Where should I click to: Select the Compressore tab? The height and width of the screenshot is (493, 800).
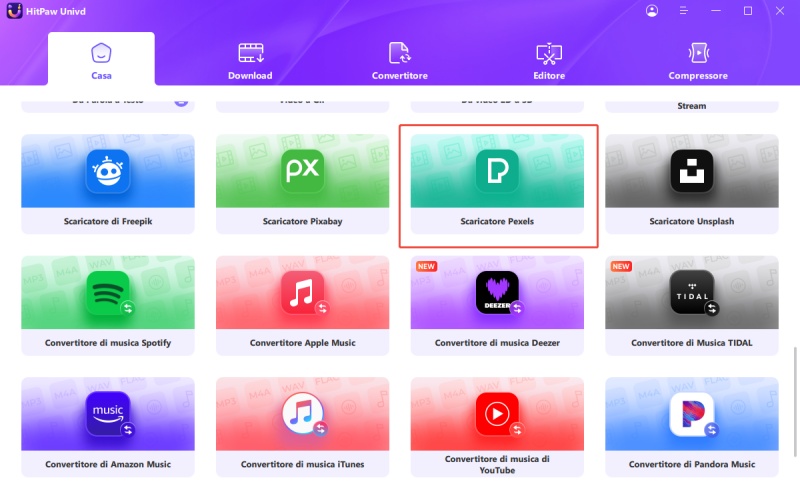pyautogui.click(x=698, y=62)
